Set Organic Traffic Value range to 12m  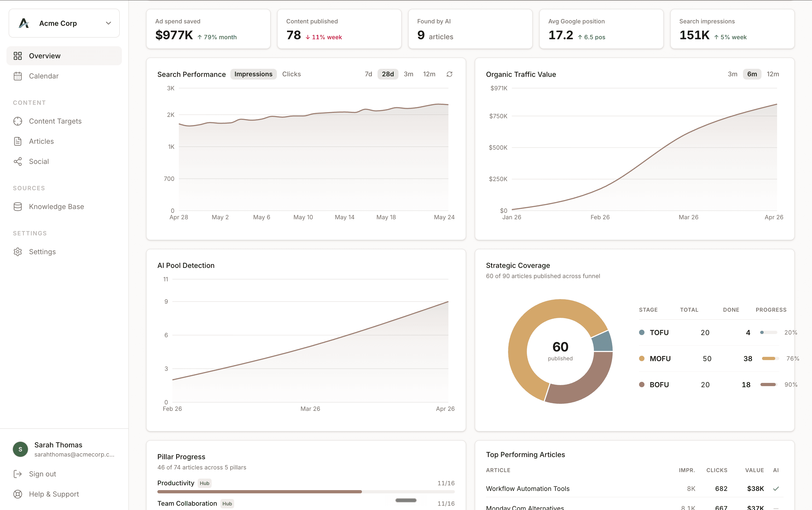pos(773,74)
